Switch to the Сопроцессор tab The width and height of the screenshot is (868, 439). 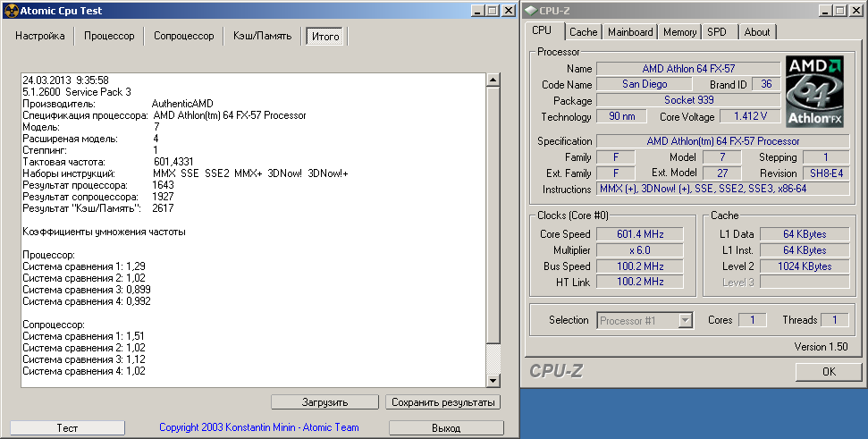click(x=184, y=36)
